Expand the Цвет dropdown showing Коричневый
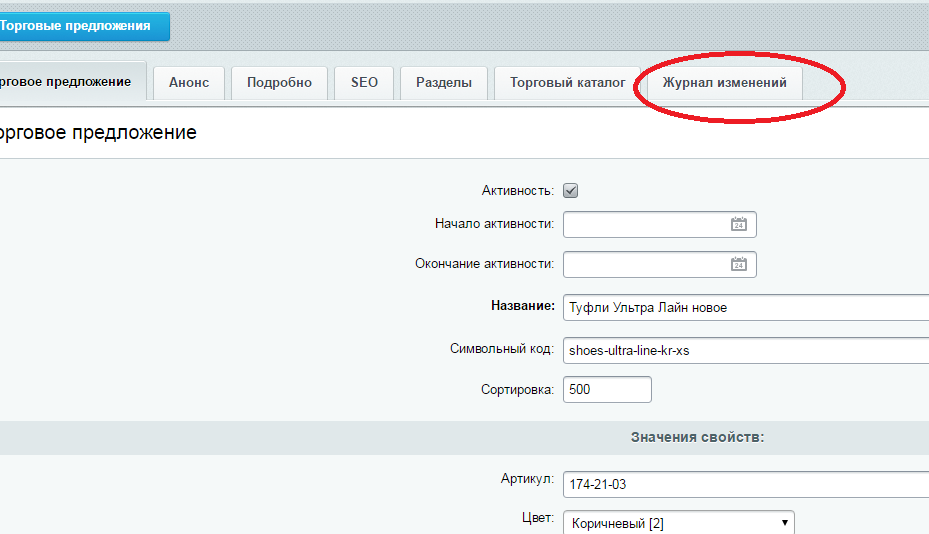 click(678, 523)
